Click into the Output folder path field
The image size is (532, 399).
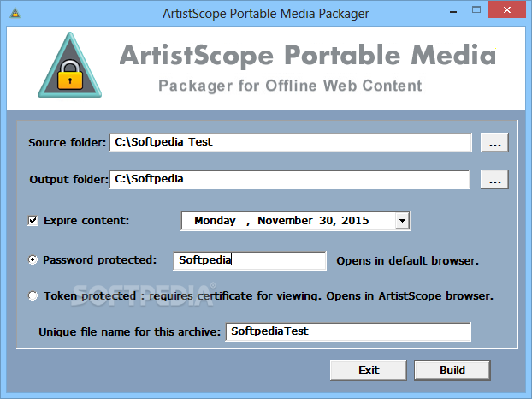(x=290, y=179)
